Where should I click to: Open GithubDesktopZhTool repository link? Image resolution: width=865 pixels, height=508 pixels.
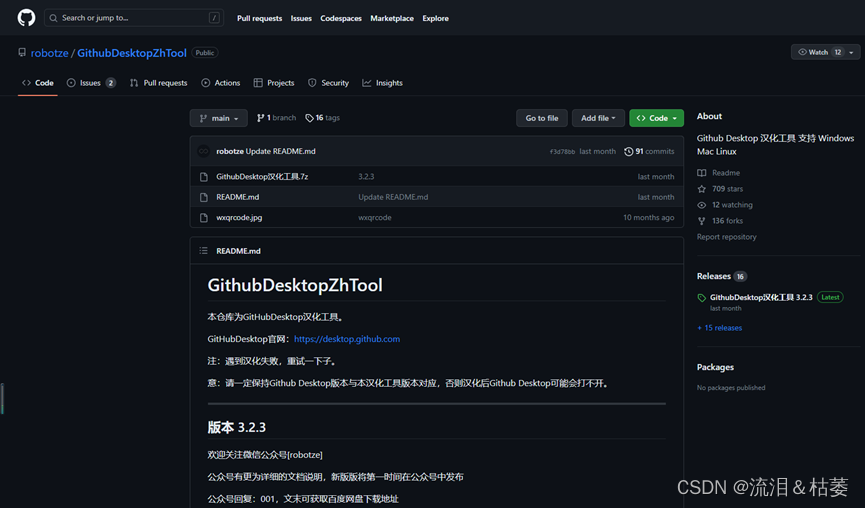coord(132,53)
